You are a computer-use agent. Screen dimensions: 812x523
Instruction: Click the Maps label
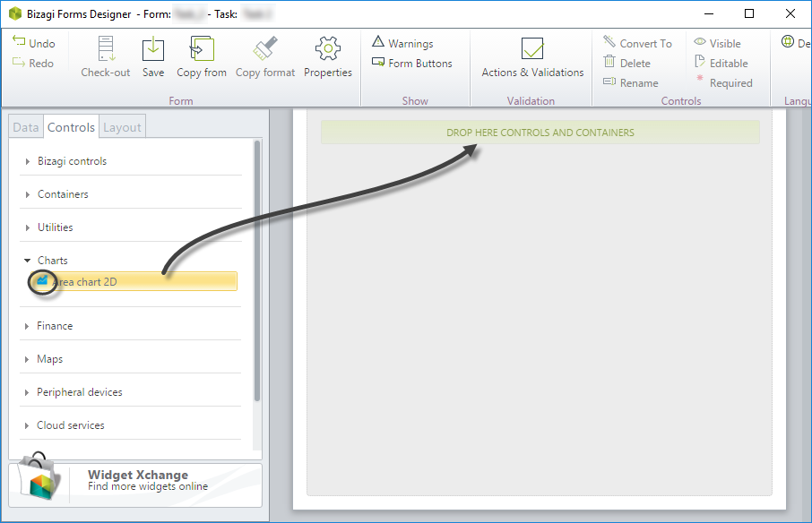click(x=49, y=359)
